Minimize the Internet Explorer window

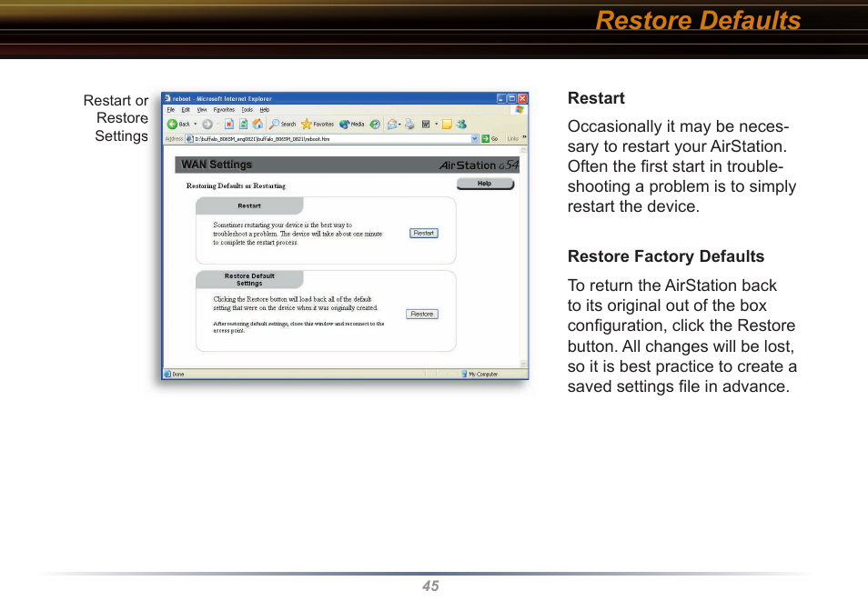pos(501,98)
